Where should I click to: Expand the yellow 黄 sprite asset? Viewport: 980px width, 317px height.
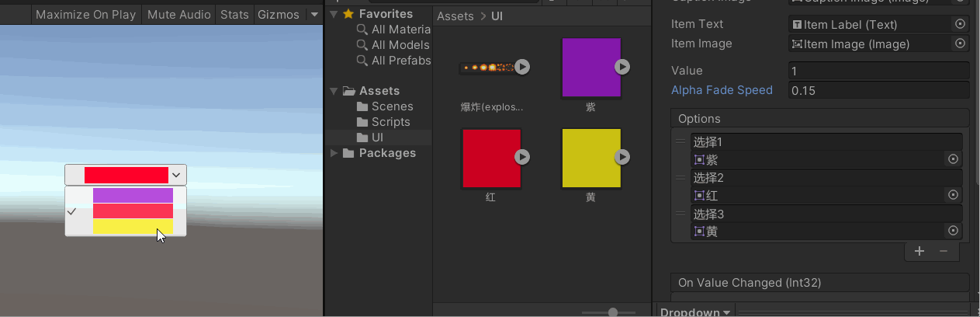coord(622,157)
